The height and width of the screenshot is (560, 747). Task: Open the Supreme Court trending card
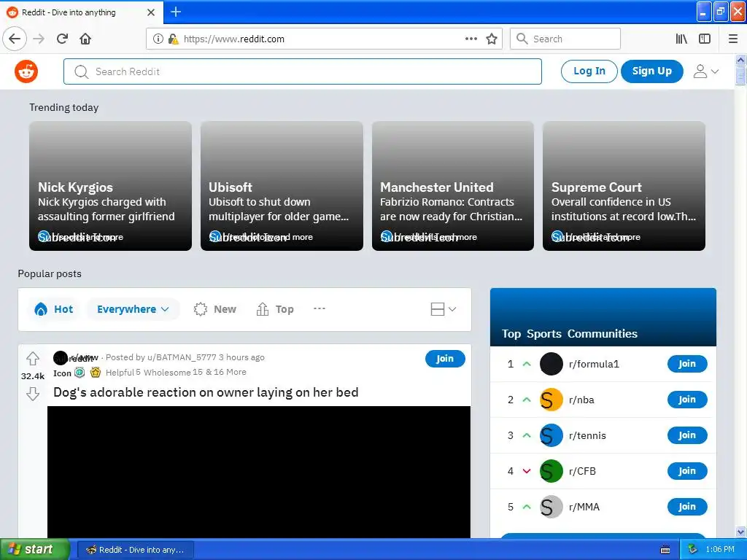624,186
